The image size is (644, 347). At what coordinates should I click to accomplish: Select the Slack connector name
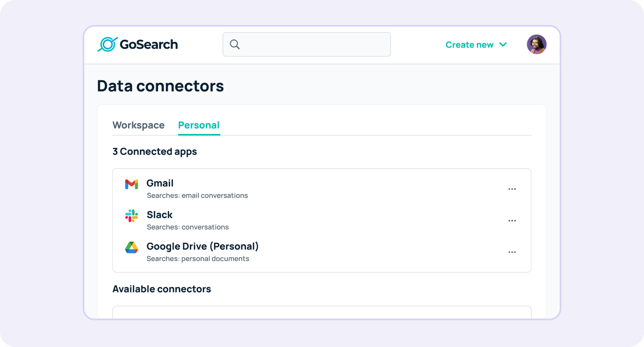pyautogui.click(x=160, y=215)
